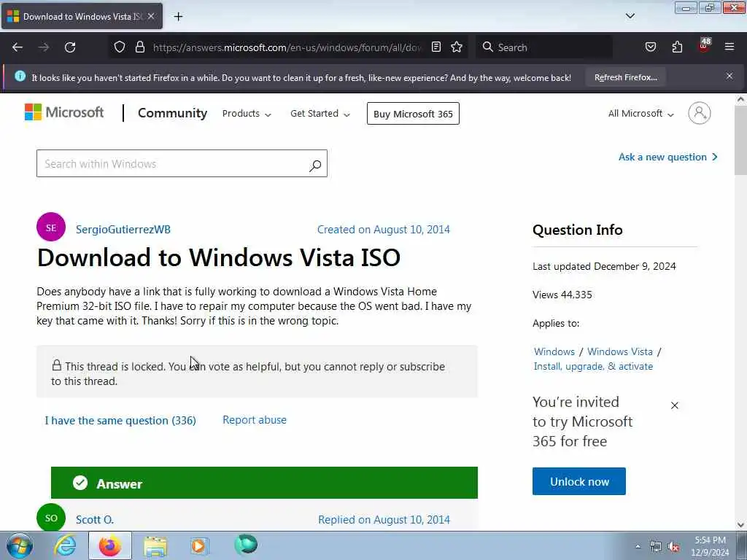The height and width of the screenshot is (560, 747).
Task: Click the 'Question Info' heading
Action: coord(578,230)
